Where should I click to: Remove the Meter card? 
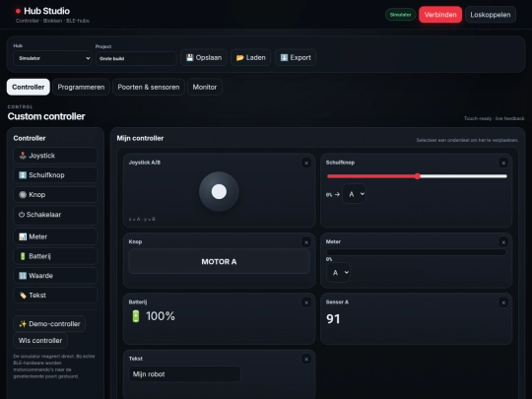(503, 242)
